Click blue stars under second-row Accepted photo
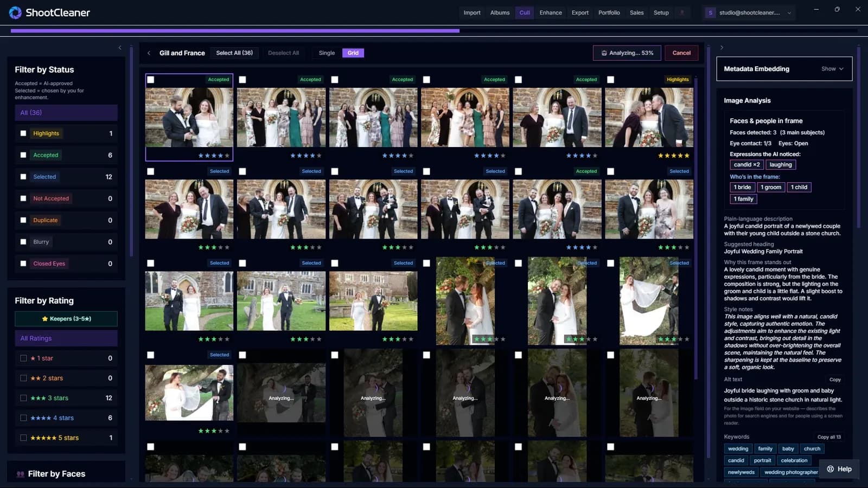Screen dimensions: 868x488 click(582, 247)
